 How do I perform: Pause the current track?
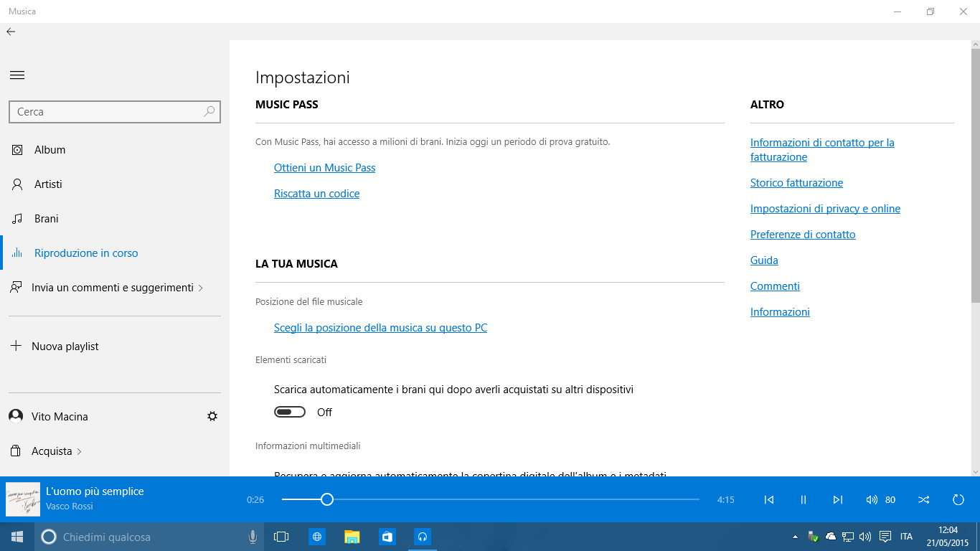click(804, 499)
